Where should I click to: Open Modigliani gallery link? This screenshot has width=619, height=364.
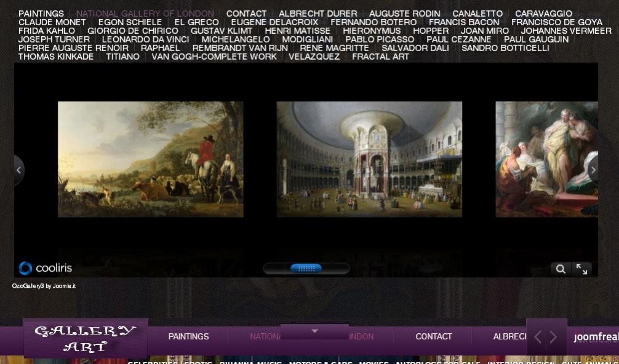(x=308, y=39)
